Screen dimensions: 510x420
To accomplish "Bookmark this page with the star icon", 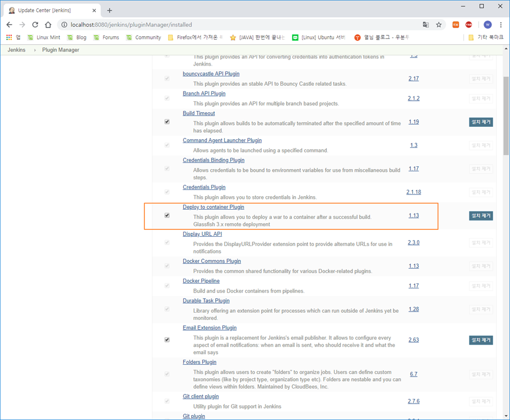I will point(439,25).
